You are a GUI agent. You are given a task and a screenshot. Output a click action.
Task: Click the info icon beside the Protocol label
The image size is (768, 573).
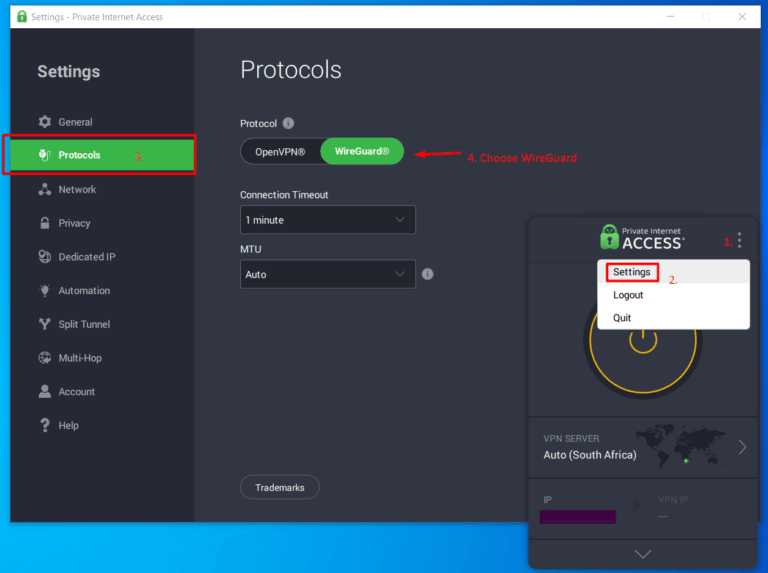(288, 123)
